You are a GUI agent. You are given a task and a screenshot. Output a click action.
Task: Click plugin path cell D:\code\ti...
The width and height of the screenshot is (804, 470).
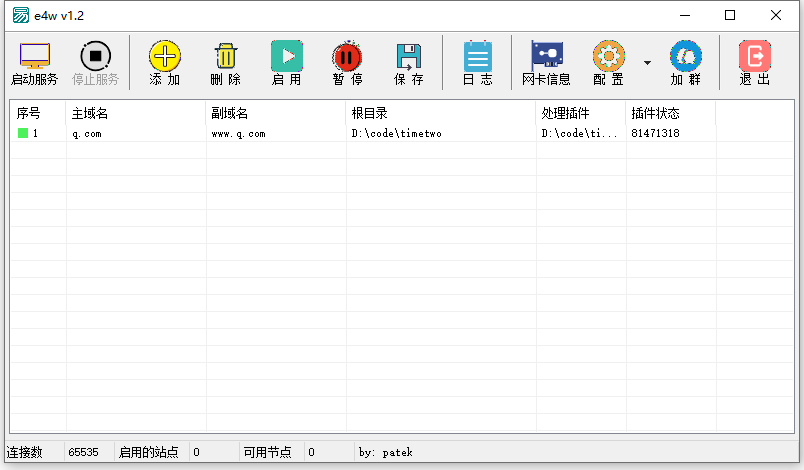[x=579, y=134]
